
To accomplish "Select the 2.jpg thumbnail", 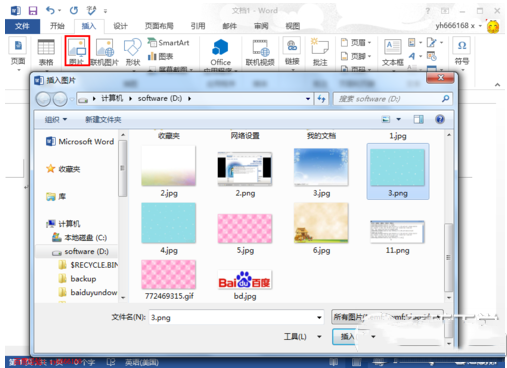I will (169, 166).
